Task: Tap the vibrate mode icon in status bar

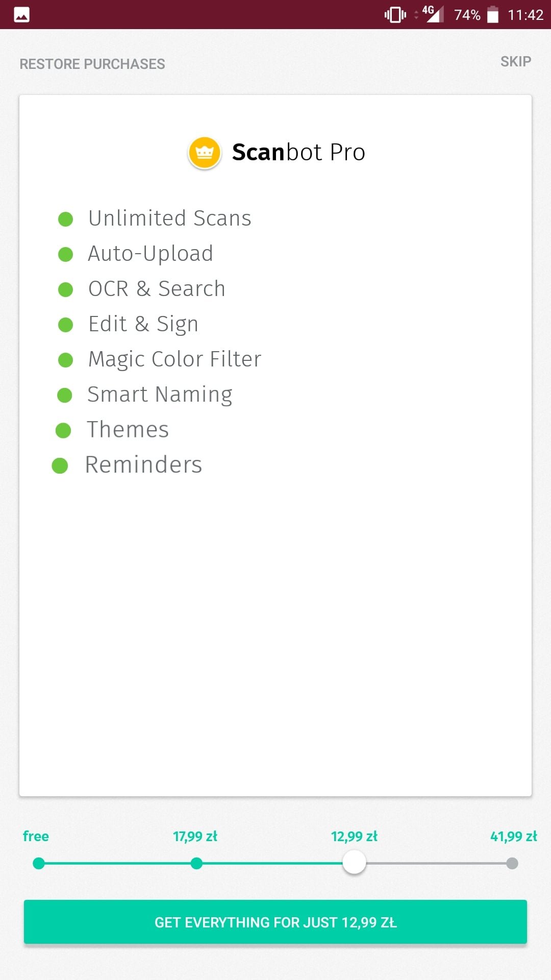Action: [395, 15]
